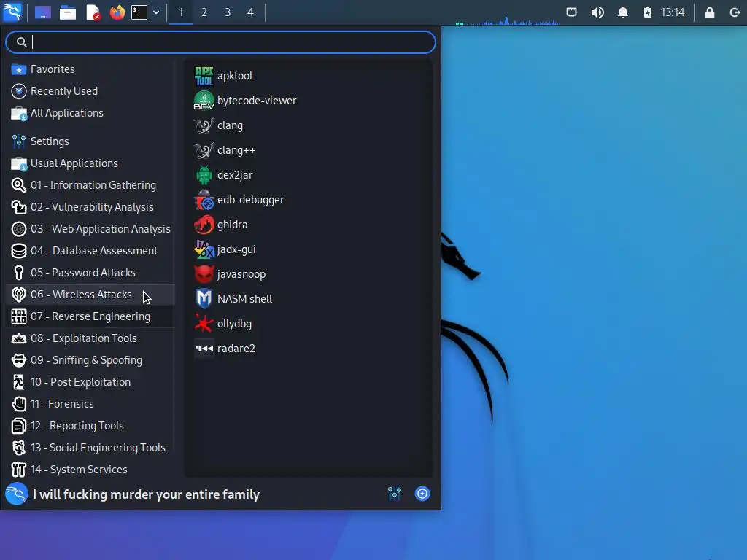This screenshot has width=747, height=560.
Task: Select 06 - Wireless Attacks
Action: (x=90, y=295)
